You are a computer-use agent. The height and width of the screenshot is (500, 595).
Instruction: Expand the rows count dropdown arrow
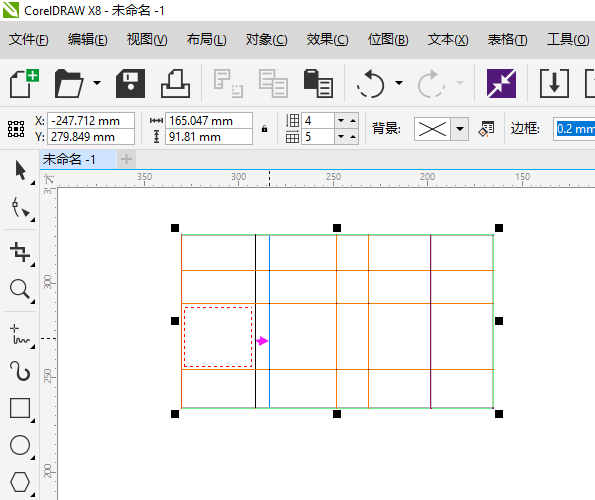point(341,121)
